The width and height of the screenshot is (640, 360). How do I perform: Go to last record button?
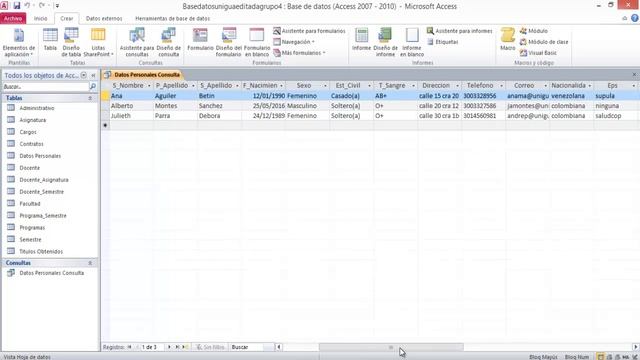point(177,347)
